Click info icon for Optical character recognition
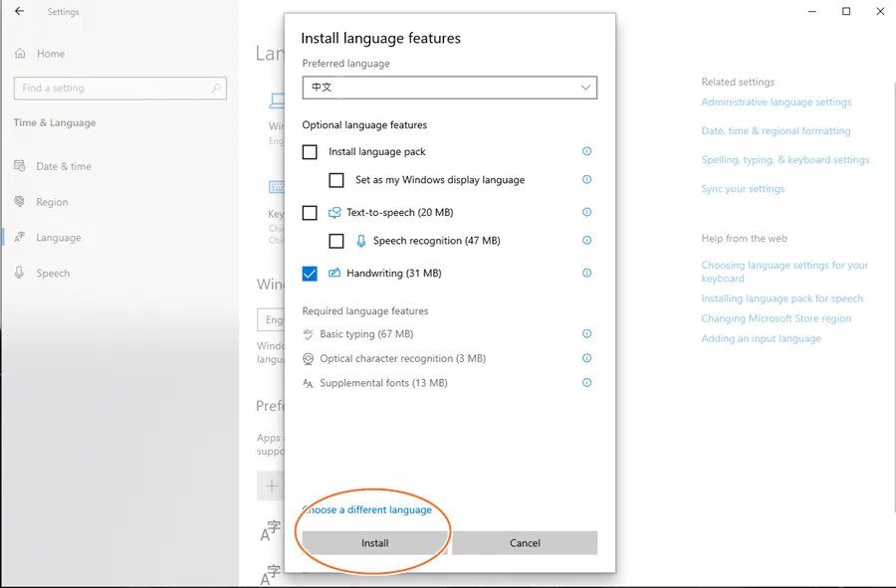The width and height of the screenshot is (896, 588). (x=586, y=358)
